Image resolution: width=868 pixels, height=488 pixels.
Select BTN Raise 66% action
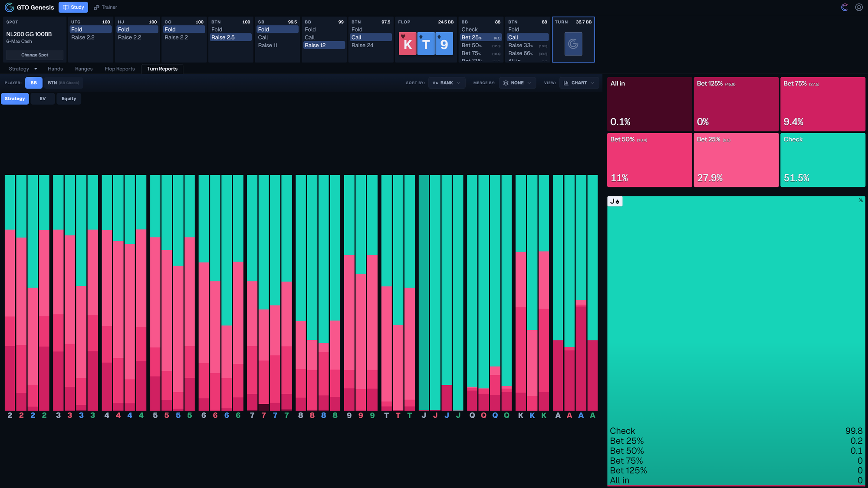click(528, 53)
